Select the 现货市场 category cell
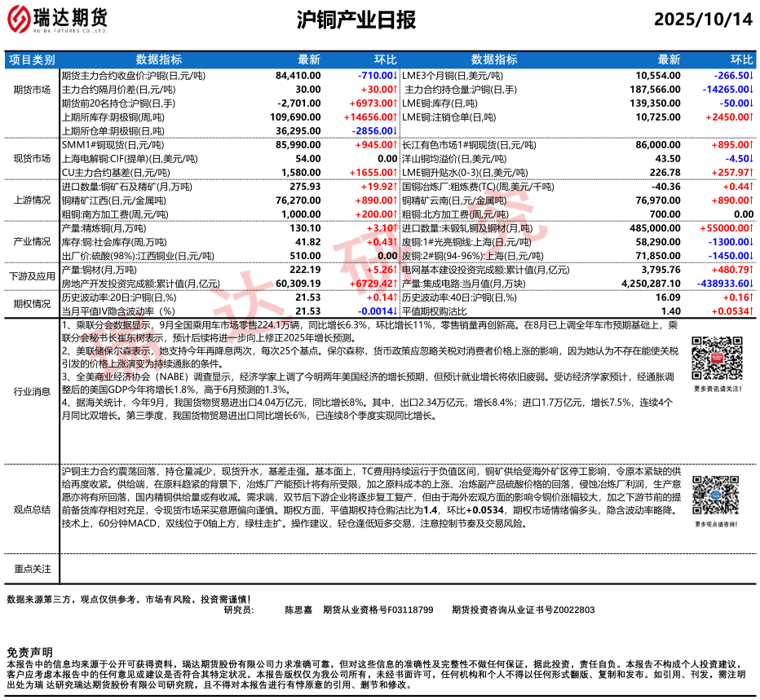Image resolution: width=760 pixels, height=700 pixels. (31, 158)
